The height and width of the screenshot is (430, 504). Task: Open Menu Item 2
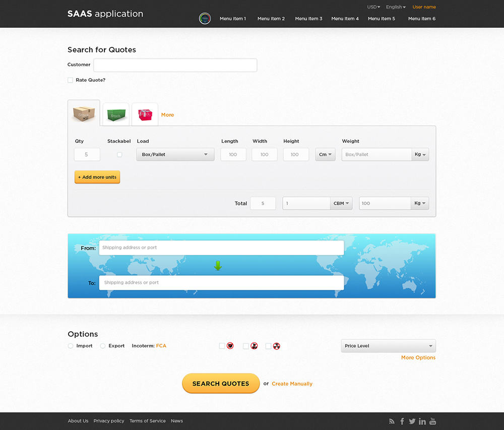271,19
